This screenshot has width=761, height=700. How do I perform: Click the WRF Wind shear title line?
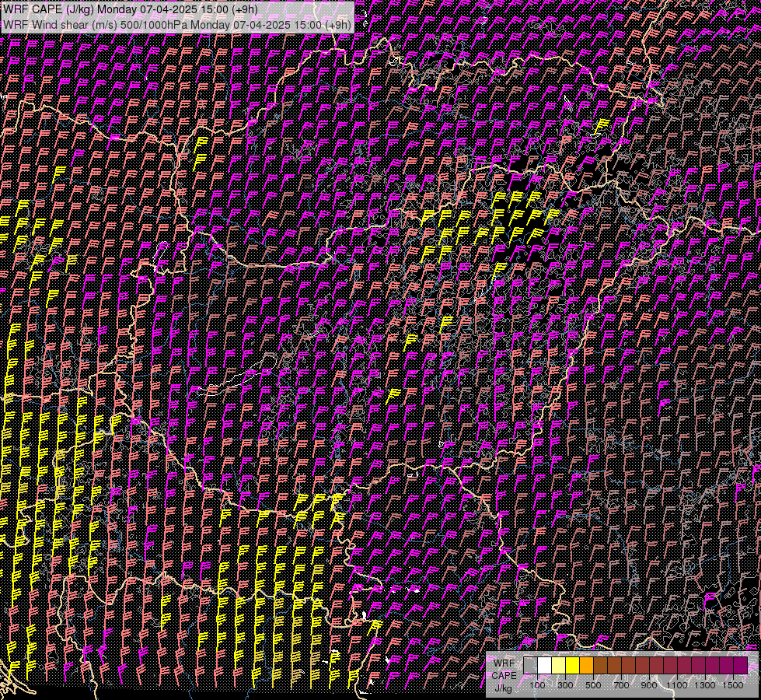pos(176,24)
